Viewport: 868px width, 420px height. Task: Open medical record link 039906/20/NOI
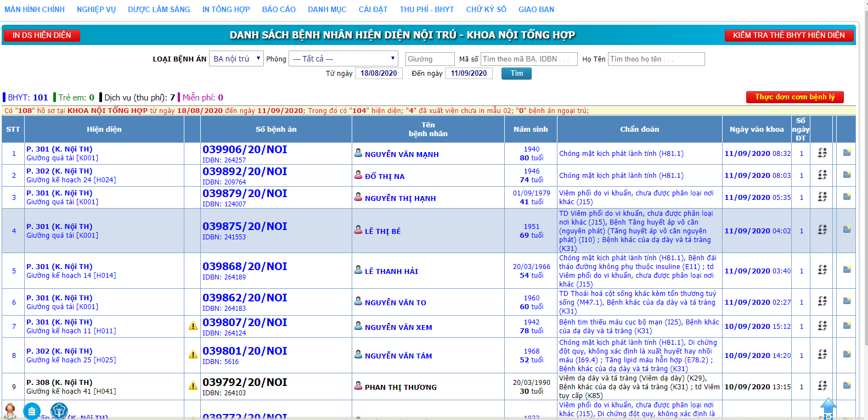pos(245,149)
